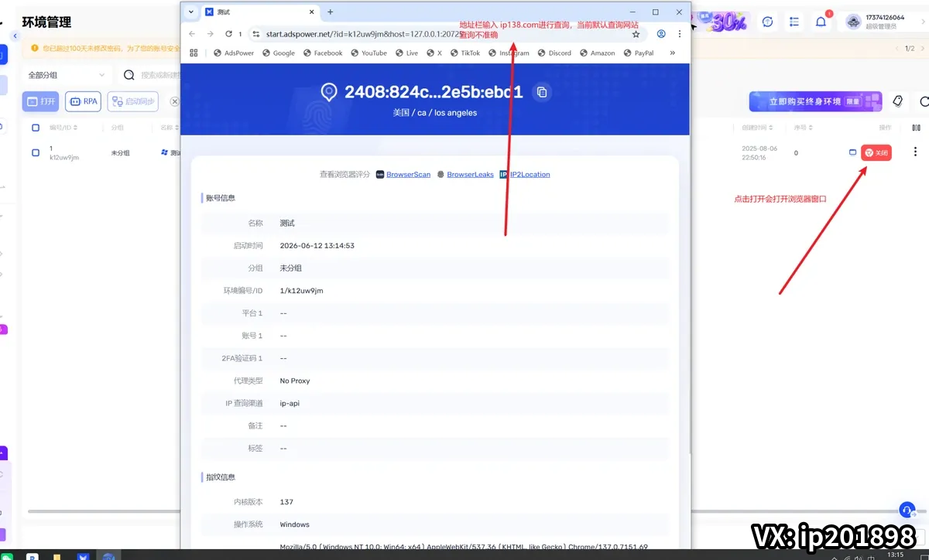
Task: Go back in the browser window
Action: click(x=192, y=34)
